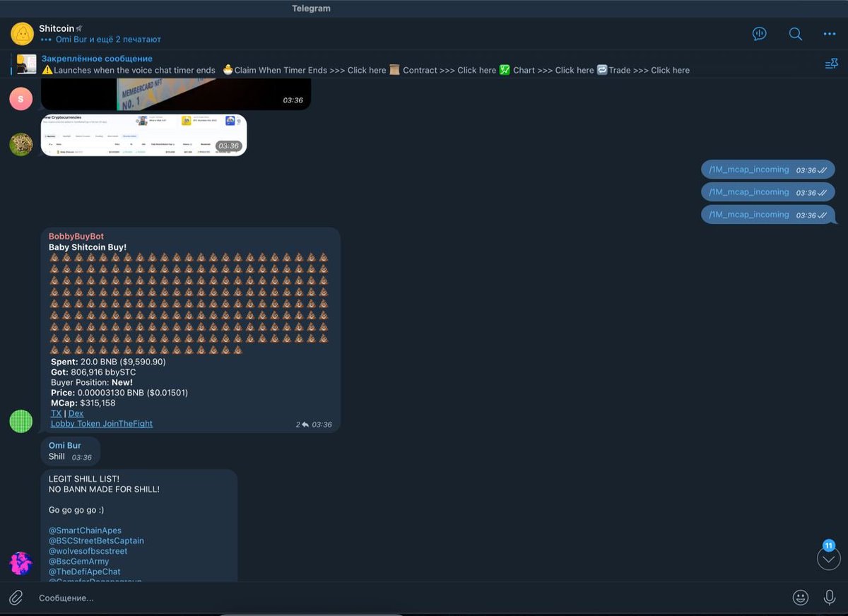848x616 pixels.
Task: Click the Shitcoin chat title
Action: [57, 28]
